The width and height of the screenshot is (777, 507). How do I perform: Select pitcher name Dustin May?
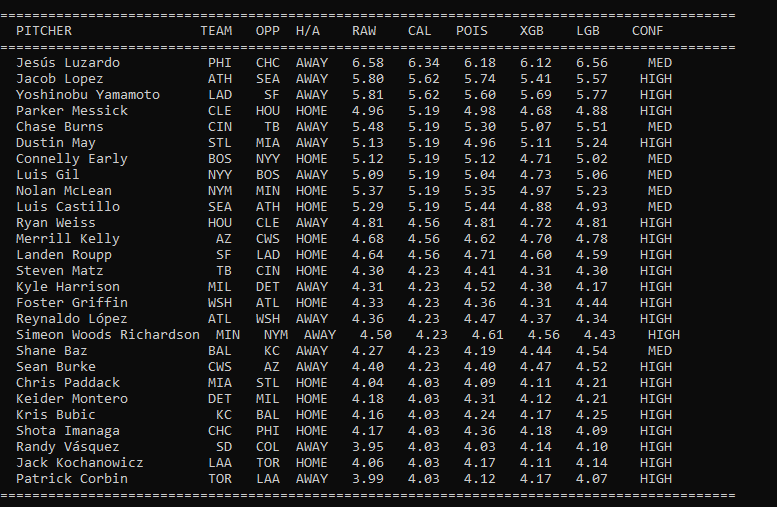[56, 143]
